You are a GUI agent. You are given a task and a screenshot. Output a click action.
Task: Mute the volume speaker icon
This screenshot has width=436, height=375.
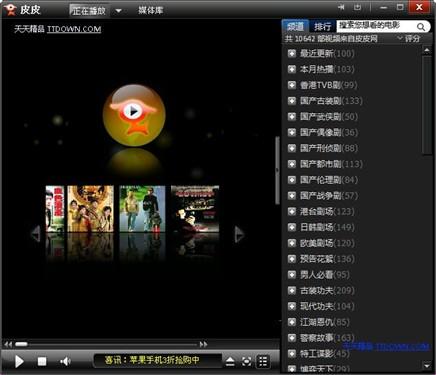(65, 361)
